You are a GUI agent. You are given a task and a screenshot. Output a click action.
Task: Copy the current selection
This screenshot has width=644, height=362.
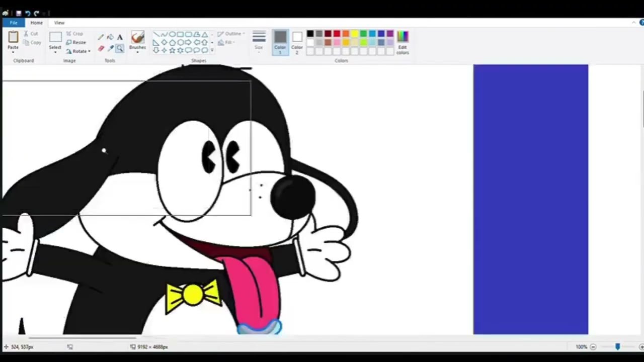pos(32,43)
